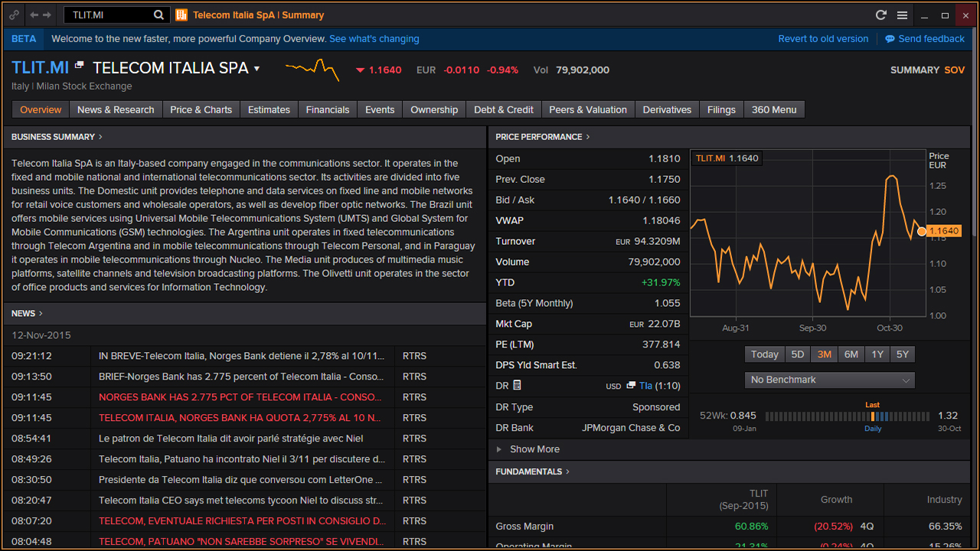Click the 1.1640 price marker on chart
The image size is (980, 551).
tap(942, 231)
